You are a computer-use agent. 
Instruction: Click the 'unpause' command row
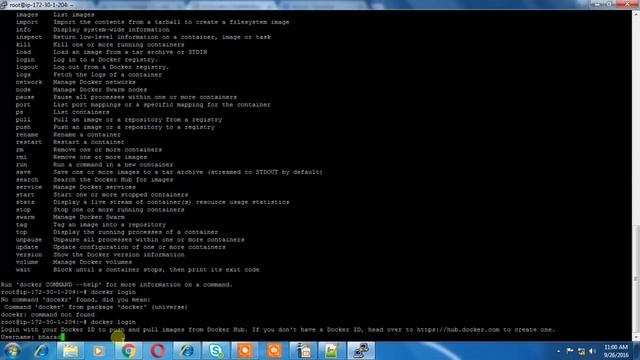[x=130, y=240]
